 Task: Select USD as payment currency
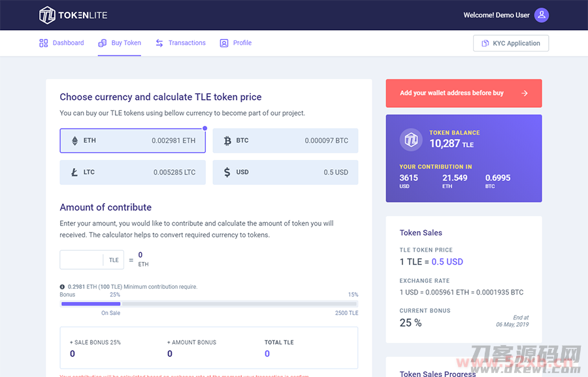coord(285,172)
